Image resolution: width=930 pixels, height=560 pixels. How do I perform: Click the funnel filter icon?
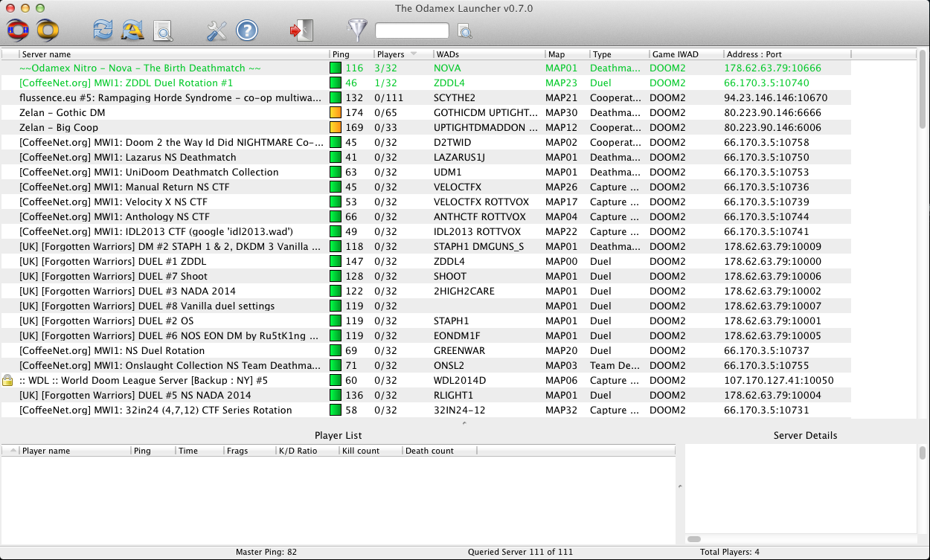[357, 30]
